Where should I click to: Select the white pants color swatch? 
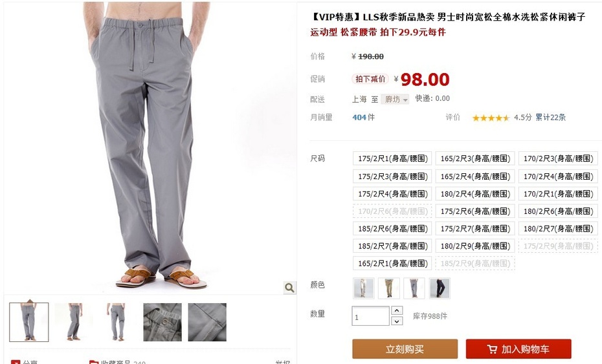click(x=363, y=288)
